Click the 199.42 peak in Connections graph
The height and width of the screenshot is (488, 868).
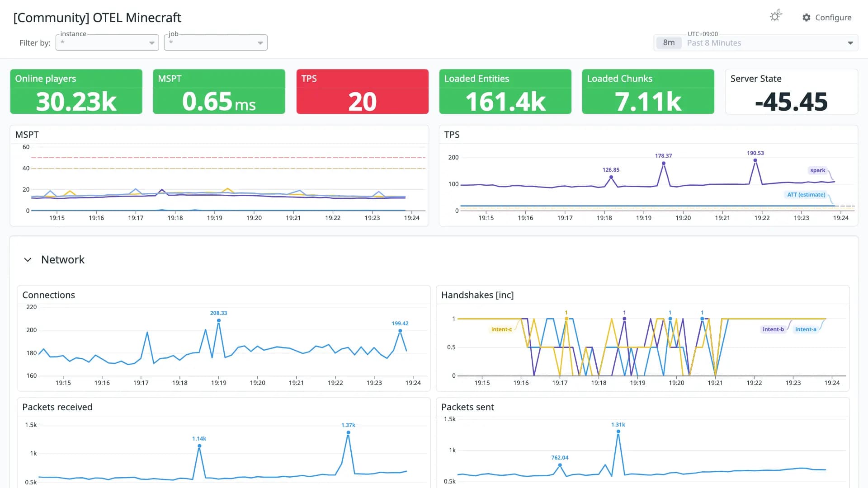(x=400, y=331)
